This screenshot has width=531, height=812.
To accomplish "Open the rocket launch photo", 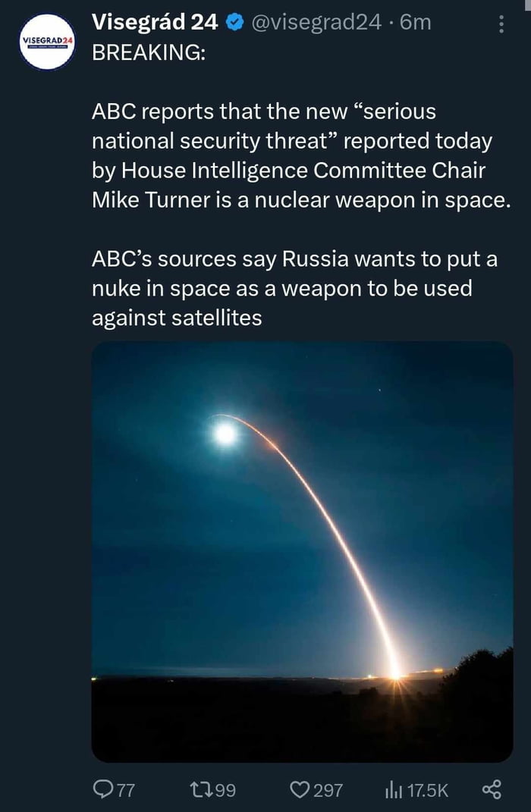I will pos(302,551).
